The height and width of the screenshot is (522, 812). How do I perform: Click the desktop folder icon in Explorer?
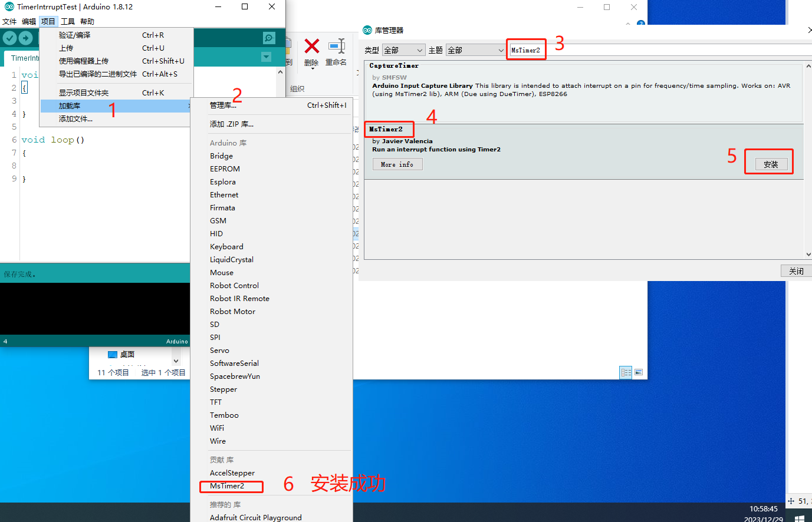pos(113,355)
